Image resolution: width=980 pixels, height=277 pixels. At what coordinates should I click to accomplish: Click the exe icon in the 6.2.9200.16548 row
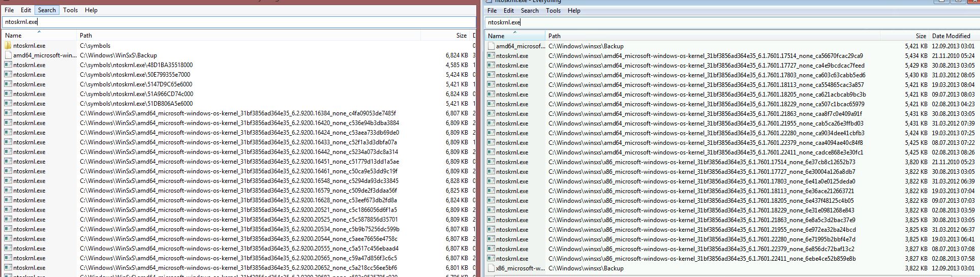[8, 181]
